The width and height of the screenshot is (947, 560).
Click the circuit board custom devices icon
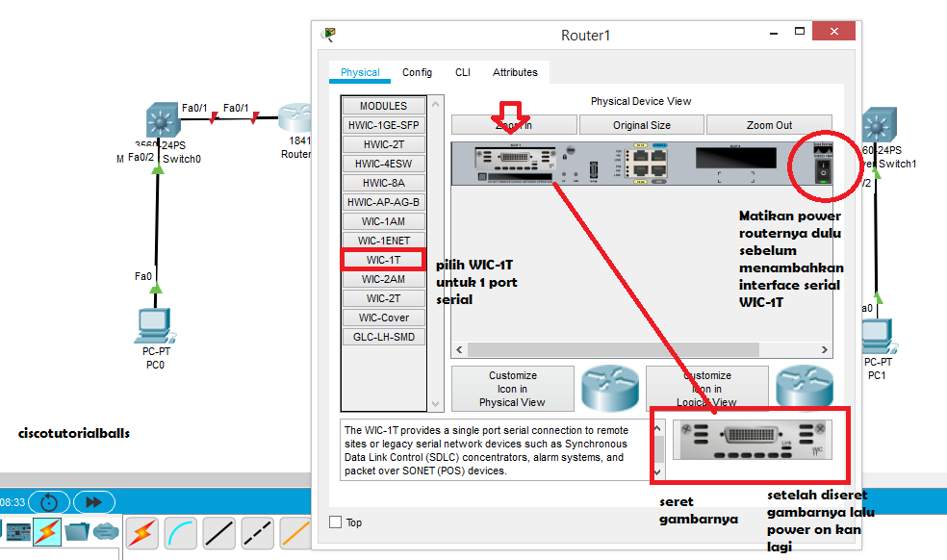(17, 529)
